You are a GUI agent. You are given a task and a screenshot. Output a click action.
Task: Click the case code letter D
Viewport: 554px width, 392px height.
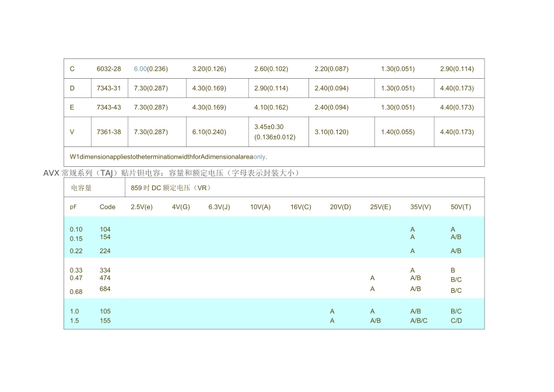point(72,88)
